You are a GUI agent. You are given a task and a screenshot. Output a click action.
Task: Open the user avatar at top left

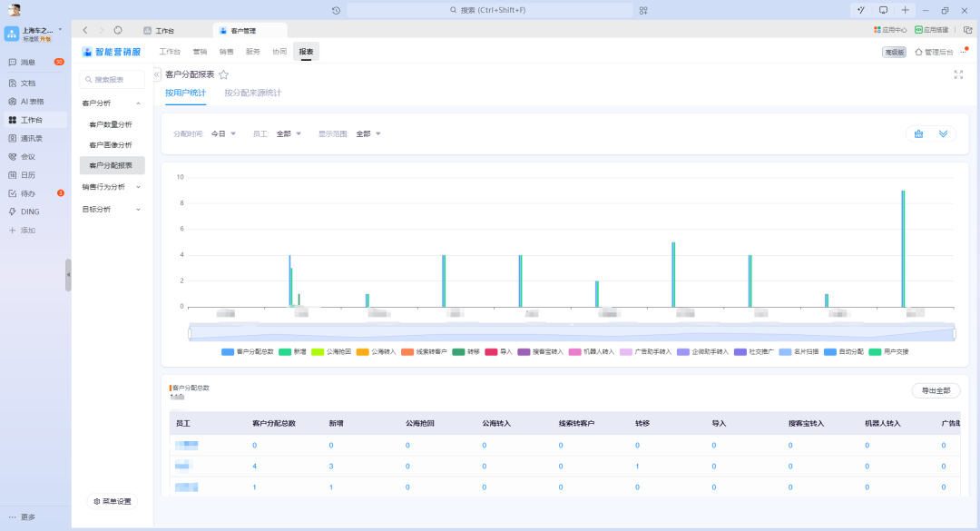pos(14,9)
